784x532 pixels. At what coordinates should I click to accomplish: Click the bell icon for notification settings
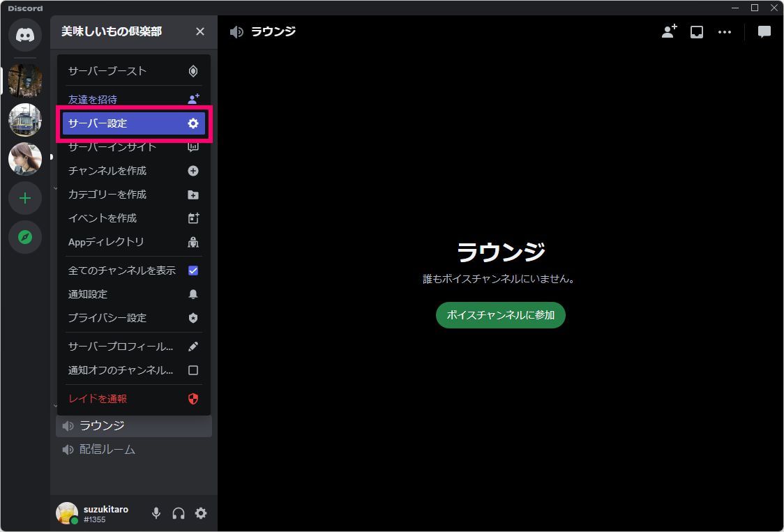click(x=193, y=294)
